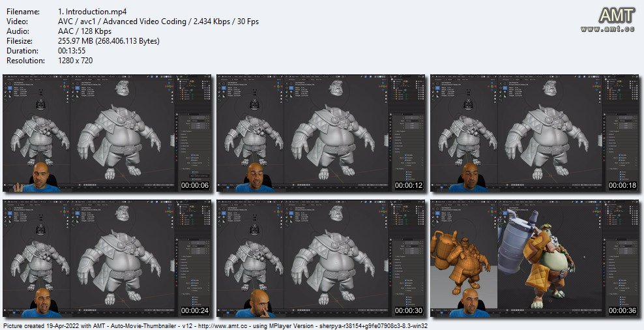Click the filename '1. Introduction.mp4'
The image size is (644, 330).
[x=93, y=12]
